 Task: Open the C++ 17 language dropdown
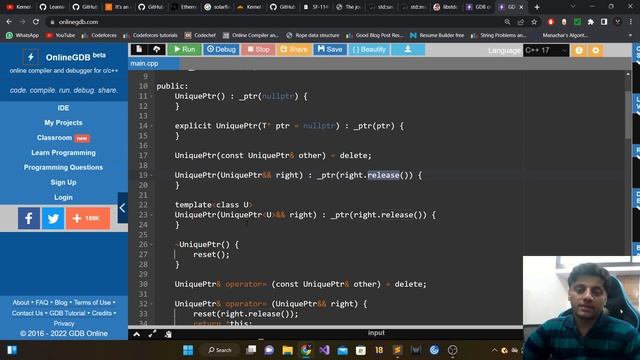click(546, 50)
